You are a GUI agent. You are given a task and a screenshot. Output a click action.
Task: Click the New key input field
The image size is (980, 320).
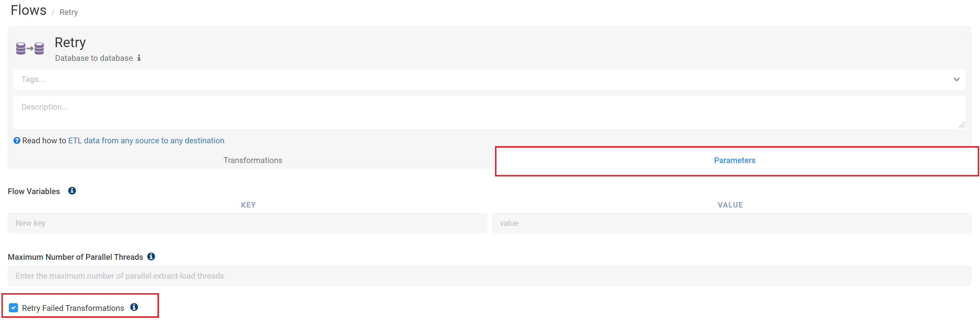tap(247, 223)
